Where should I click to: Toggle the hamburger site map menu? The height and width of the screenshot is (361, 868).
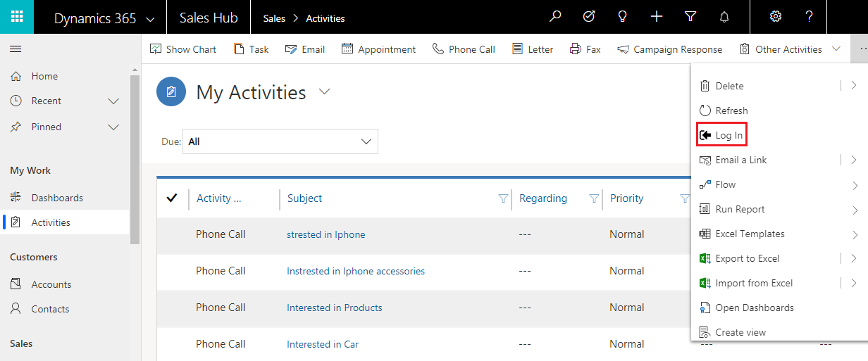tap(15, 49)
